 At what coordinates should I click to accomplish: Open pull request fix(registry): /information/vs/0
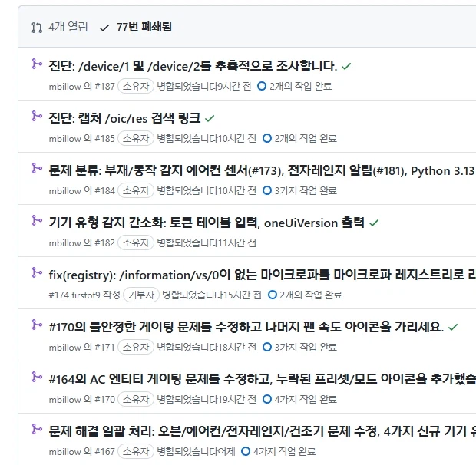(x=263, y=275)
